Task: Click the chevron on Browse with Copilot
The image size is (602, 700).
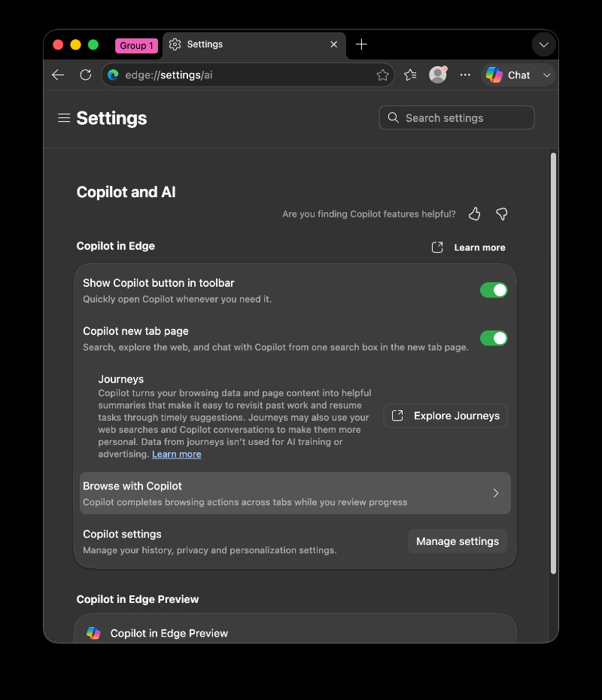Action: point(496,493)
